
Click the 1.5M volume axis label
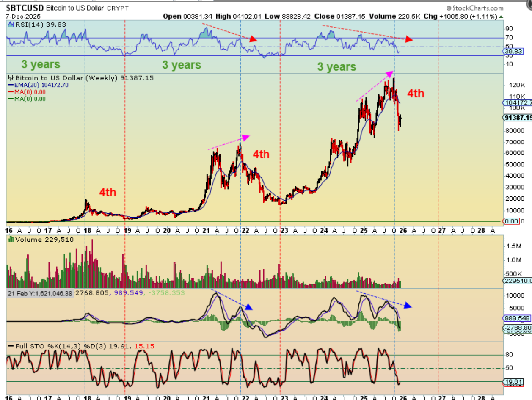pos(514,246)
